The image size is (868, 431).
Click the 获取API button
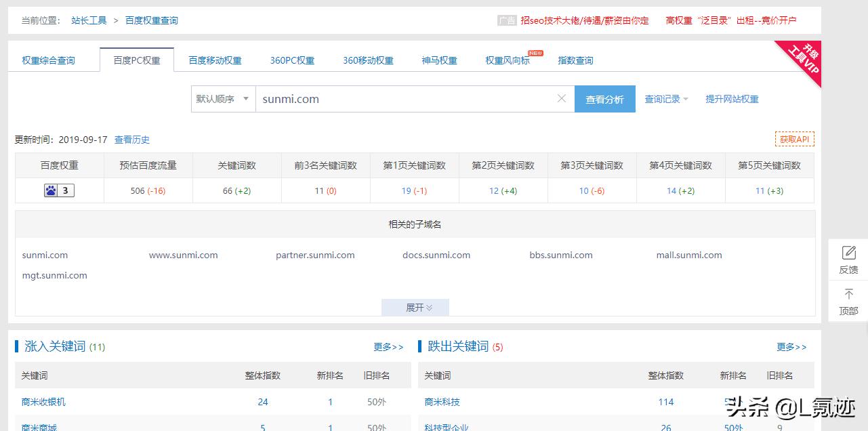[x=794, y=139]
